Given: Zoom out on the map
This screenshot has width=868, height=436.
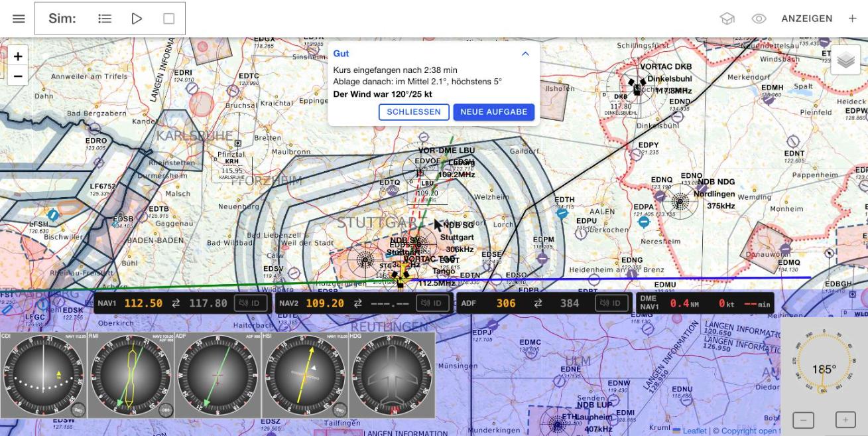Looking at the screenshot, I should pos(18,76).
